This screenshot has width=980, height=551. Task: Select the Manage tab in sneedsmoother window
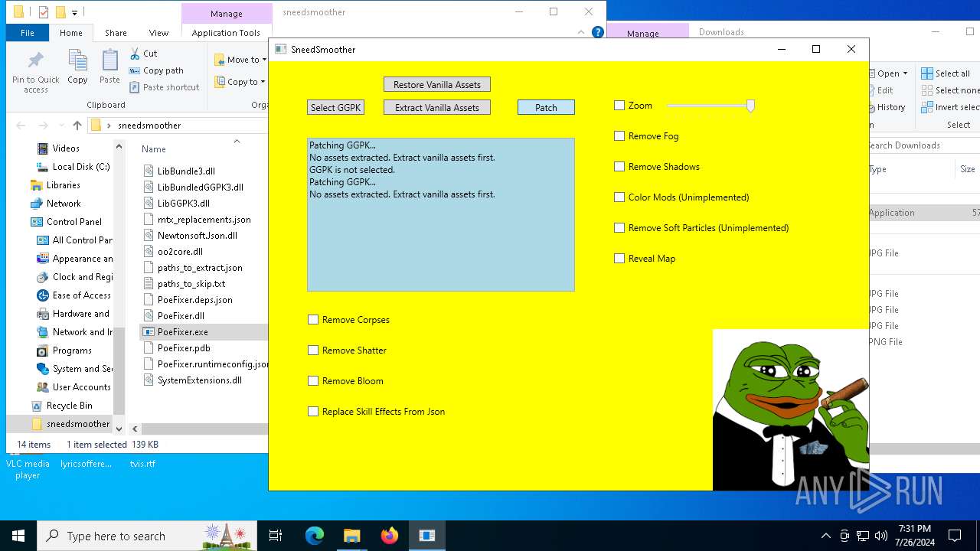coord(227,13)
